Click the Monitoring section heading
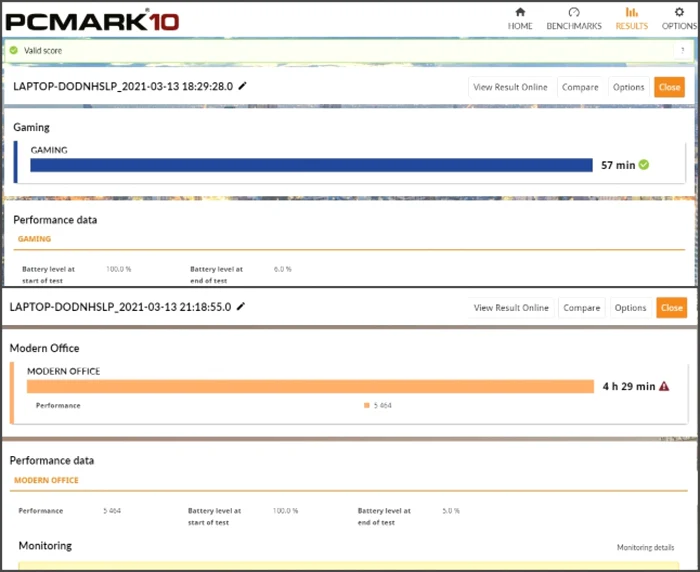The width and height of the screenshot is (700, 572). click(45, 545)
